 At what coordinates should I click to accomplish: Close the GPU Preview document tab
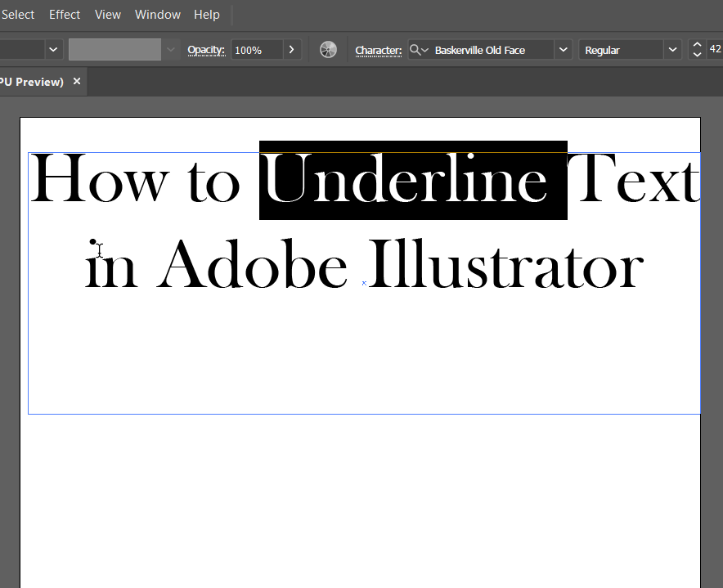[77, 81]
